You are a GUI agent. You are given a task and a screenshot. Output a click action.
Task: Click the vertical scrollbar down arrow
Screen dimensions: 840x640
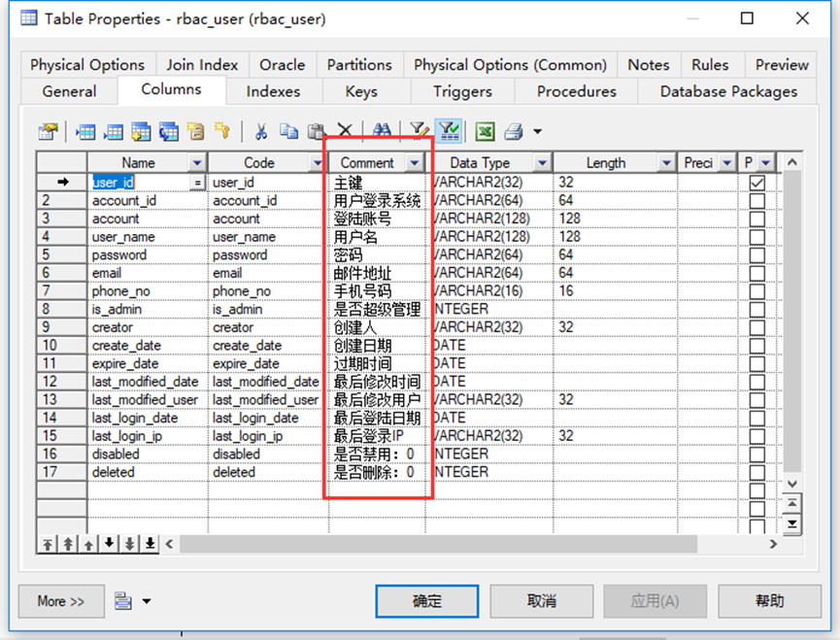[792, 484]
